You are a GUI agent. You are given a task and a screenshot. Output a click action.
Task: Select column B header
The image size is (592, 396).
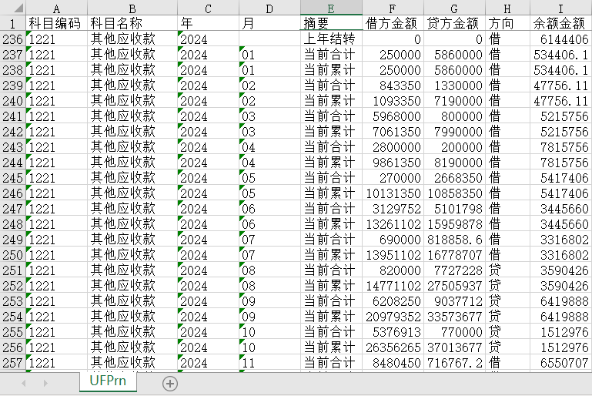tap(133, 8)
